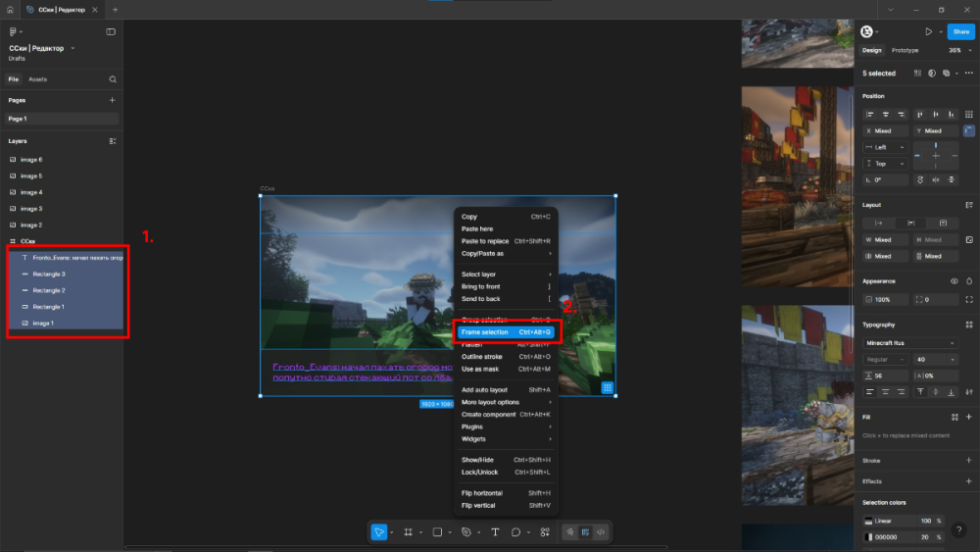
Task: Select the Move tool in bottom toolbar
Action: click(378, 532)
